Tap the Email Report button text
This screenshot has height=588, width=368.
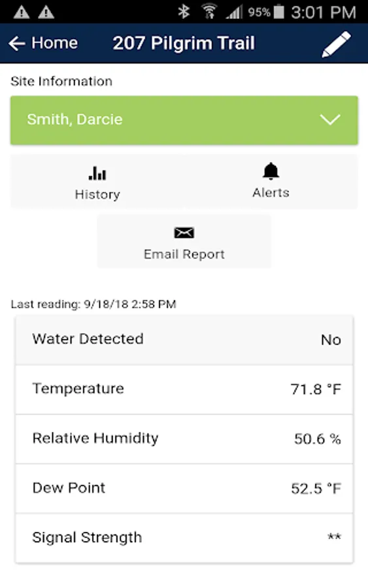click(184, 254)
